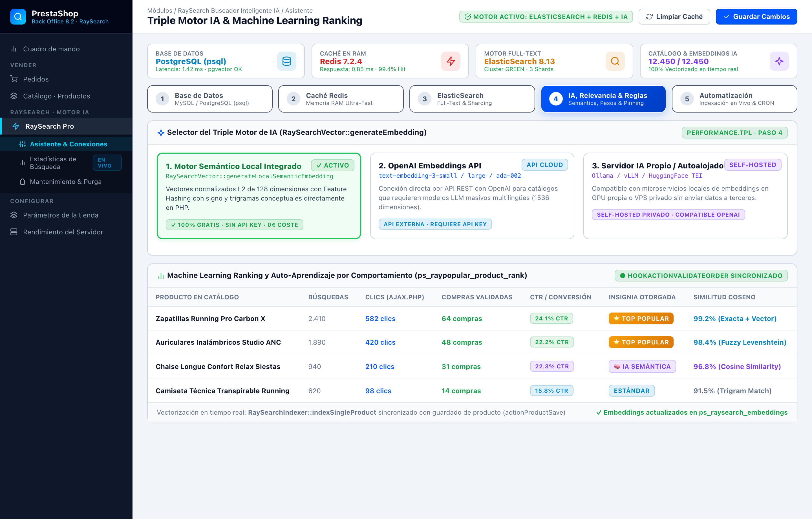Open Cuadro de mando in sidebar
812x519 pixels.
pos(66,49)
